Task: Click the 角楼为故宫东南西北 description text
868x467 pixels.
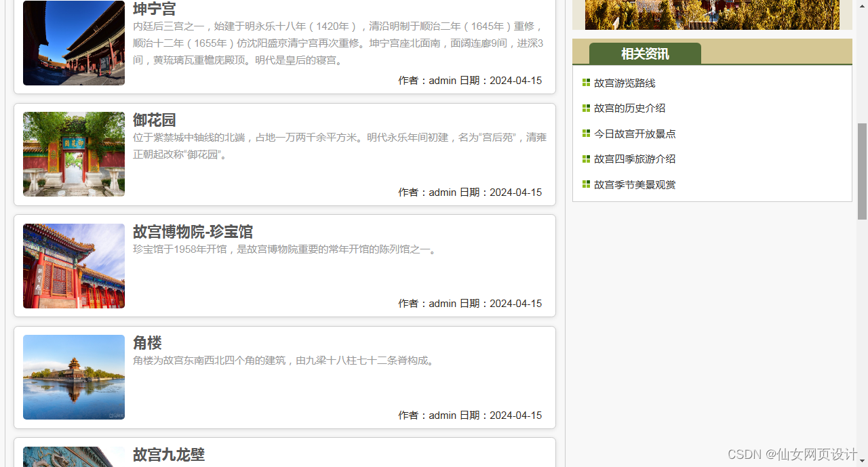Action: click(284, 361)
